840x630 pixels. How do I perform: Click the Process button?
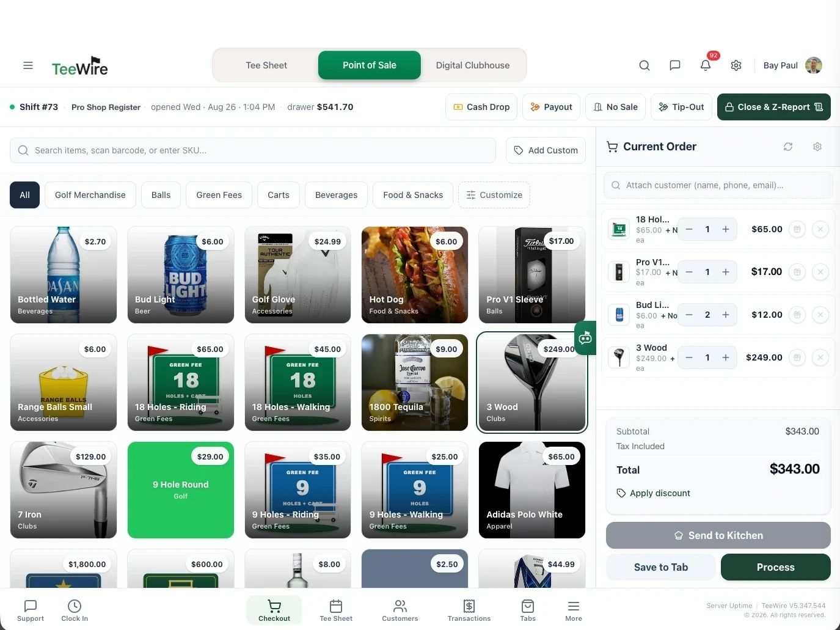[x=776, y=567]
